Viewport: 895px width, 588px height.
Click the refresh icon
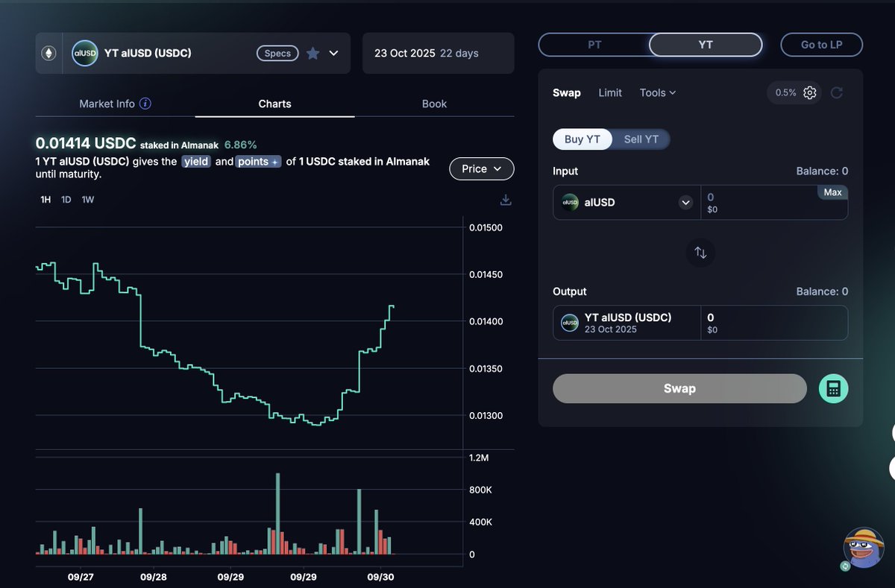pyautogui.click(x=837, y=92)
